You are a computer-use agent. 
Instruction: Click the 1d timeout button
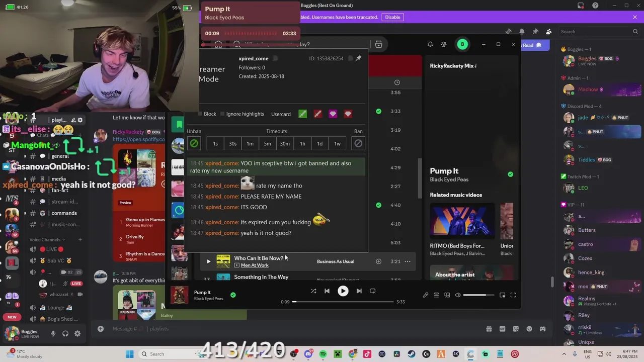click(319, 143)
